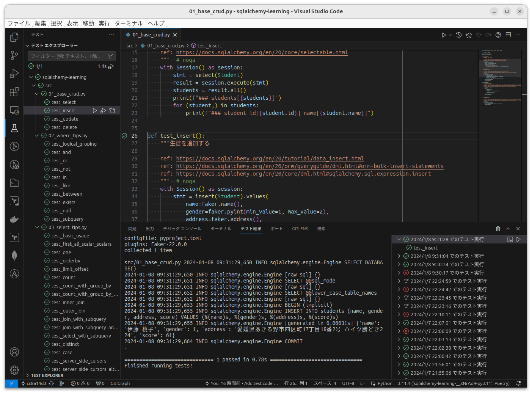This screenshot has width=532, height=394.
Task: Open the Remote Explorer view
Action: (x=14, y=110)
